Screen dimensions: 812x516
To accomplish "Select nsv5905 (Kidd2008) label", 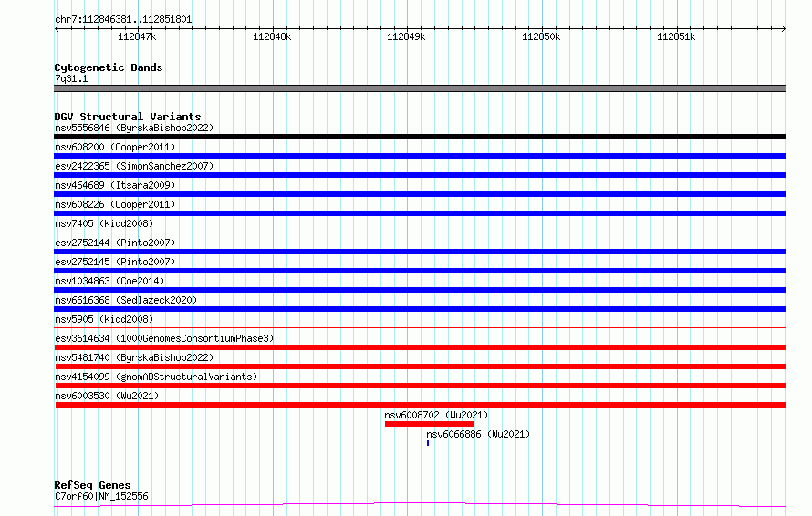I will [104, 319].
